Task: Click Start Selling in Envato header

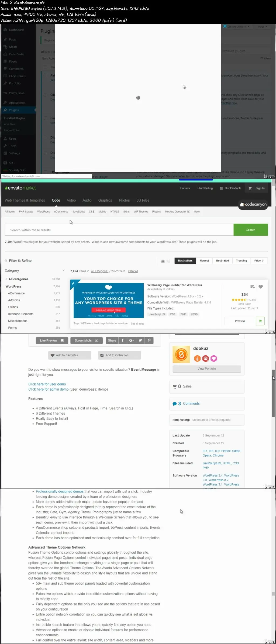Action: 205,188
